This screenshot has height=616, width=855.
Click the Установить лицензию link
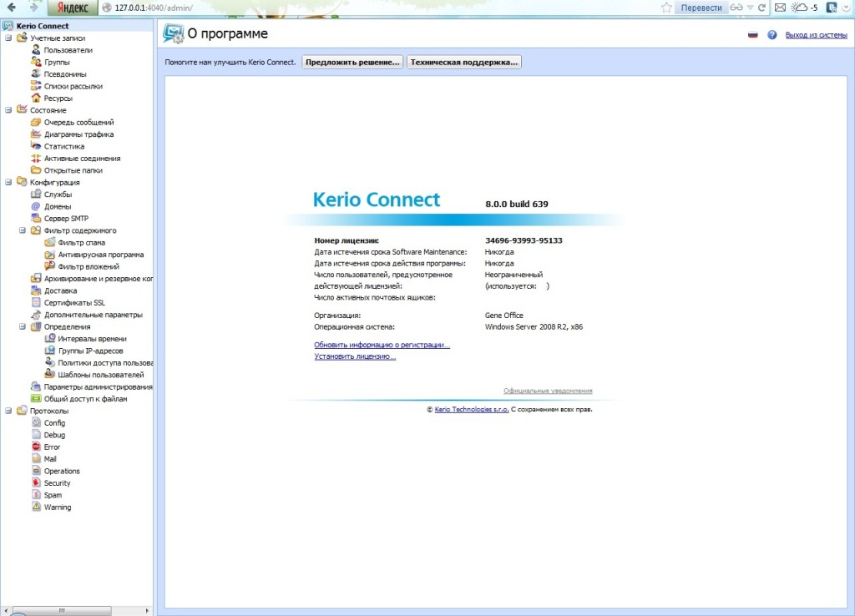click(x=355, y=356)
